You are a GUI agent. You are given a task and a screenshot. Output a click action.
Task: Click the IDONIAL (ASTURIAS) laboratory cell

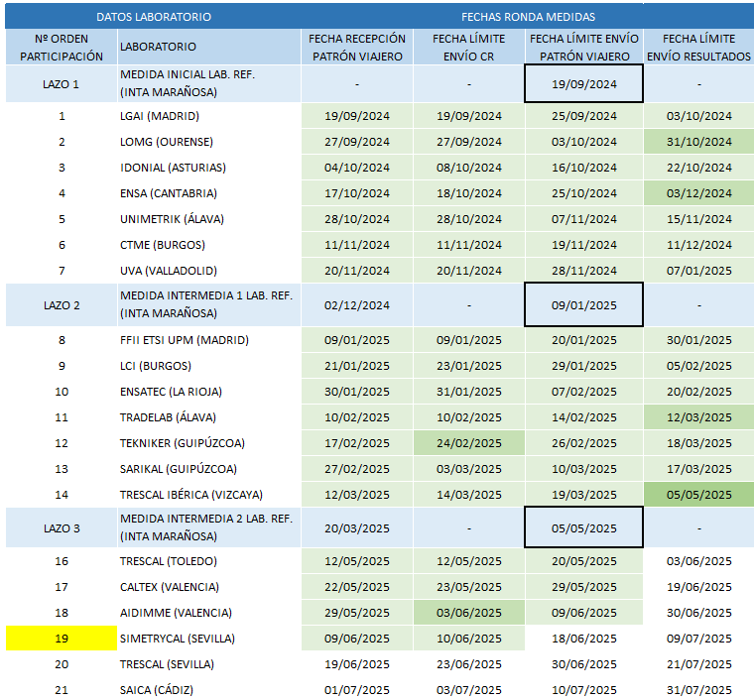click(x=209, y=168)
